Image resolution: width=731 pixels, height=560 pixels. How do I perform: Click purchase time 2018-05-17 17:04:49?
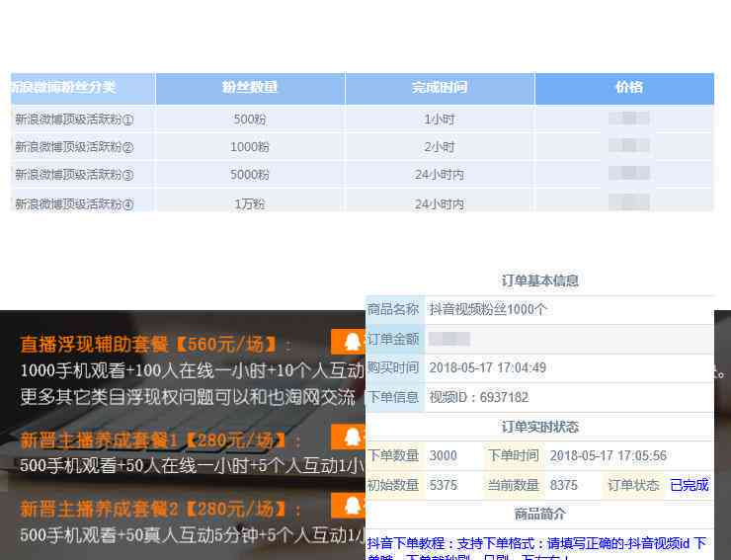pos(488,367)
